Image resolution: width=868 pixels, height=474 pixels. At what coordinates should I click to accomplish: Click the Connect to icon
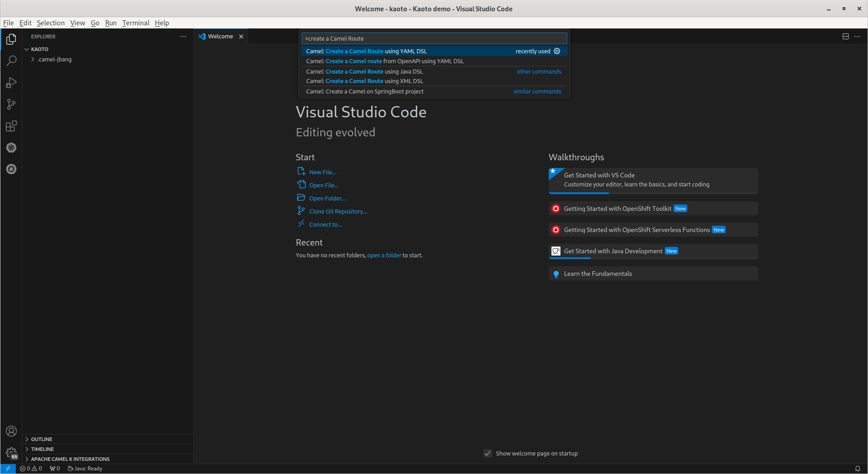point(301,224)
